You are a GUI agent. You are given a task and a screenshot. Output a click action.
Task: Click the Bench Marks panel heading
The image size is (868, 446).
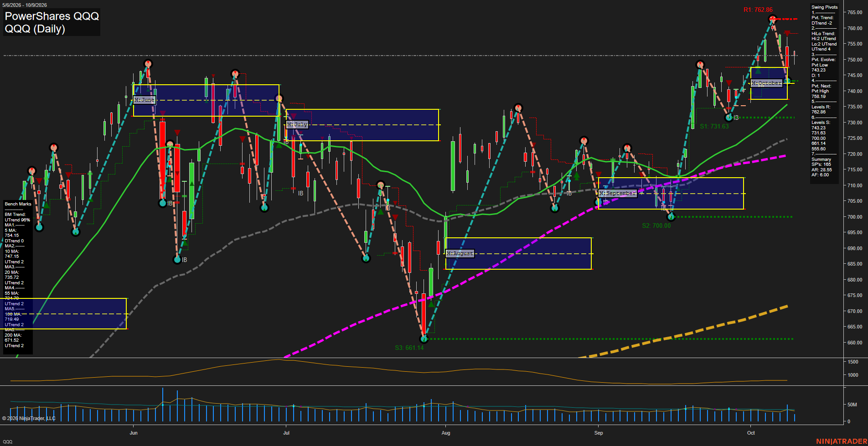click(x=18, y=204)
